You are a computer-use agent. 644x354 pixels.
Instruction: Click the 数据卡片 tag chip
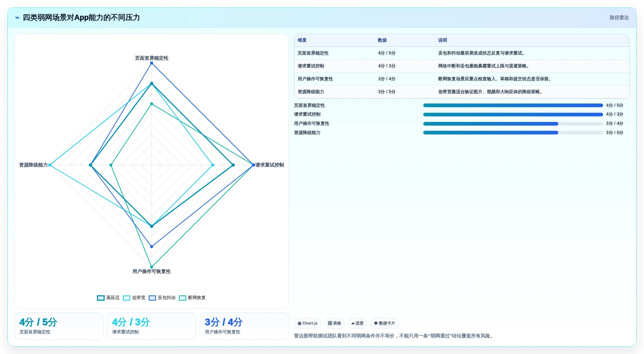385,323
